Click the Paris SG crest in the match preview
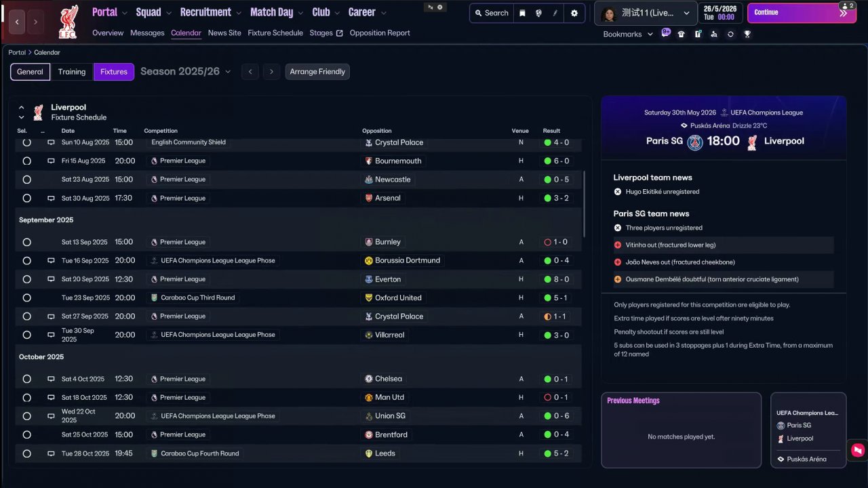This screenshot has width=868, height=488. point(695,142)
